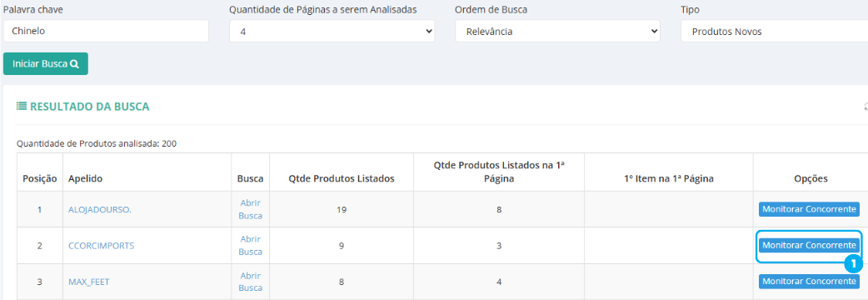Click the partially visible icon at results header right edge
Screen dimensions: 868x300
click(866, 107)
